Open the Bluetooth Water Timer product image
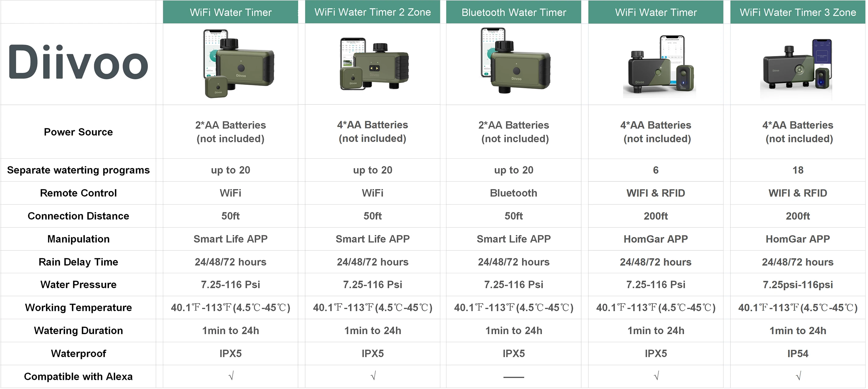Image resolution: width=868 pixels, height=389 pixels. click(x=515, y=61)
